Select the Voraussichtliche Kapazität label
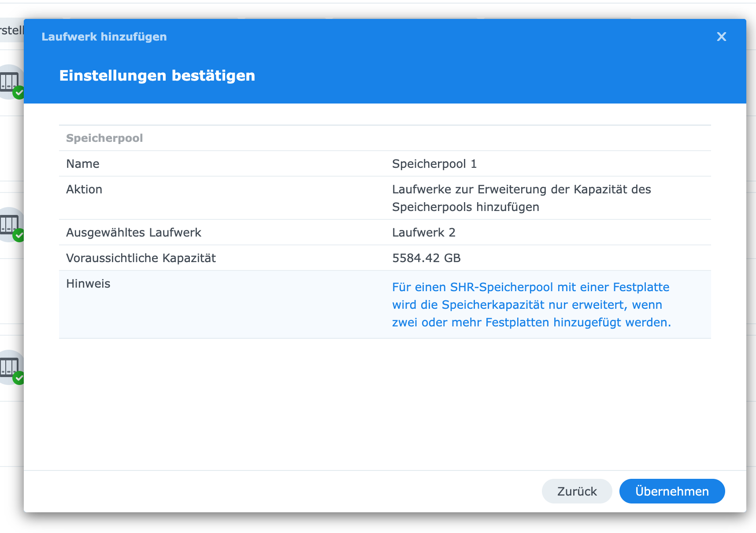The image size is (756, 533). click(x=141, y=258)
